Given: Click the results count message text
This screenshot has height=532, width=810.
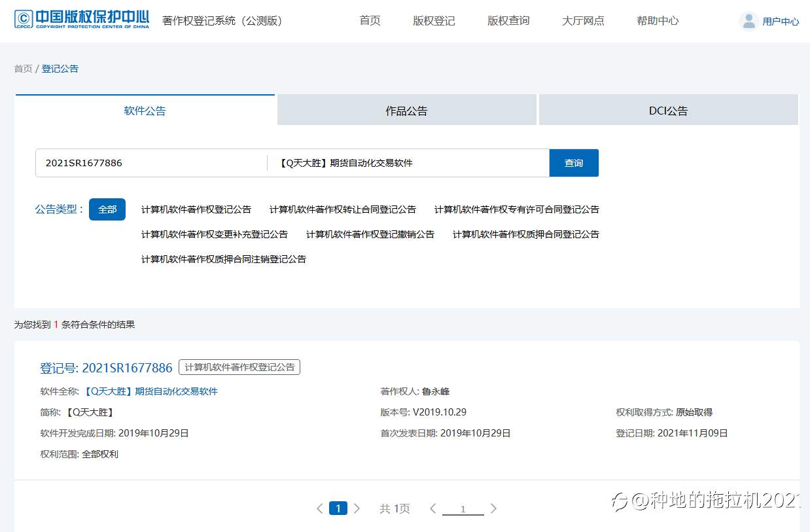Looking at the screenshot, I should click(x=75, y=325).
